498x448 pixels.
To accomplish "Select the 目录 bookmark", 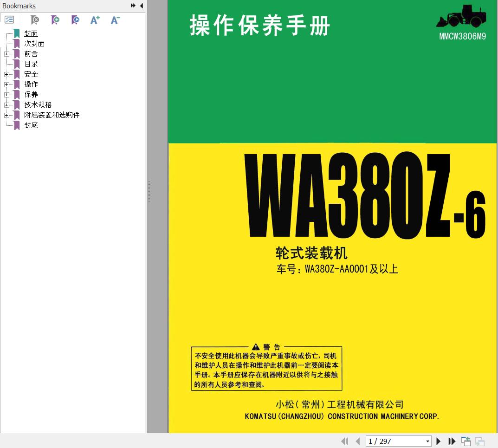I will click(31, 64).
